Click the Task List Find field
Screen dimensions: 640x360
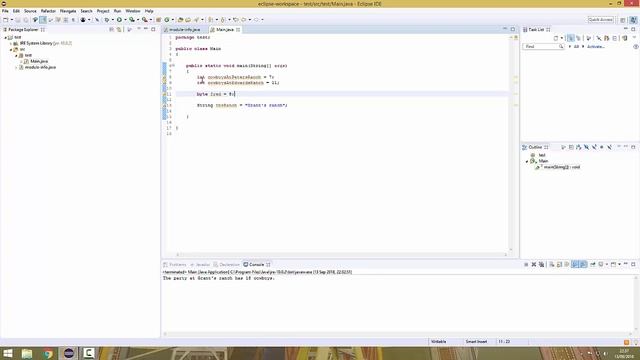pyautogui.click(x=543, y=47)
